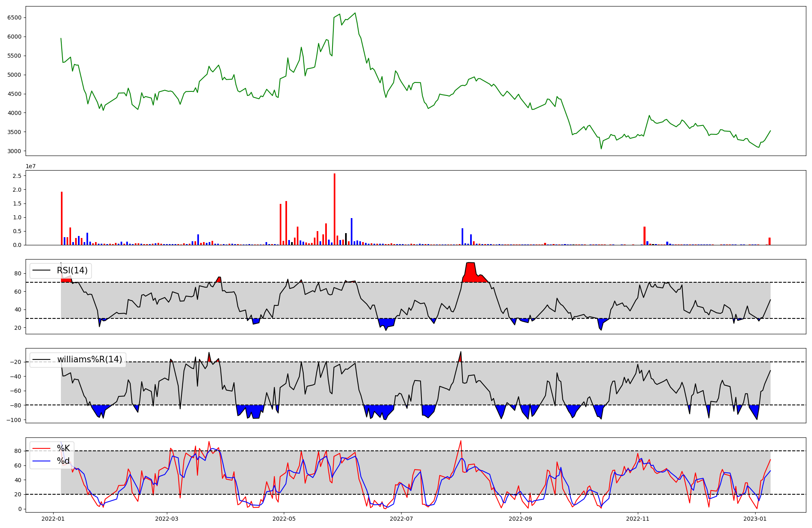Image resolution: width=812 pixels, height=528 pixels.
Task: Click the 1e7 volume scale label
Action: [30, 167]
